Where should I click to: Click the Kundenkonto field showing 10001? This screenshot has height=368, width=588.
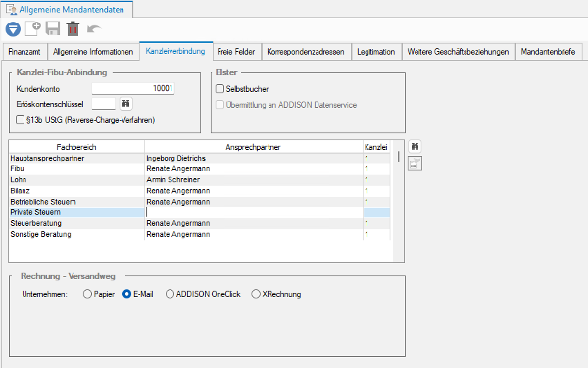(x=133, y=88)
